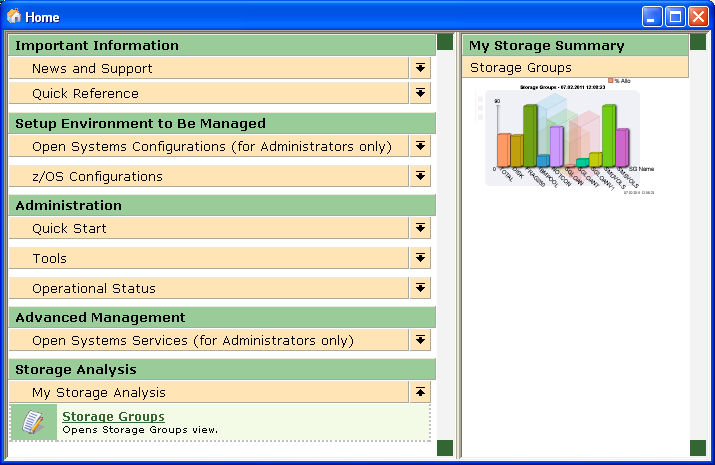Click the green square below the left panel
This screenshot has width=715, height=465.
point(445,448)
